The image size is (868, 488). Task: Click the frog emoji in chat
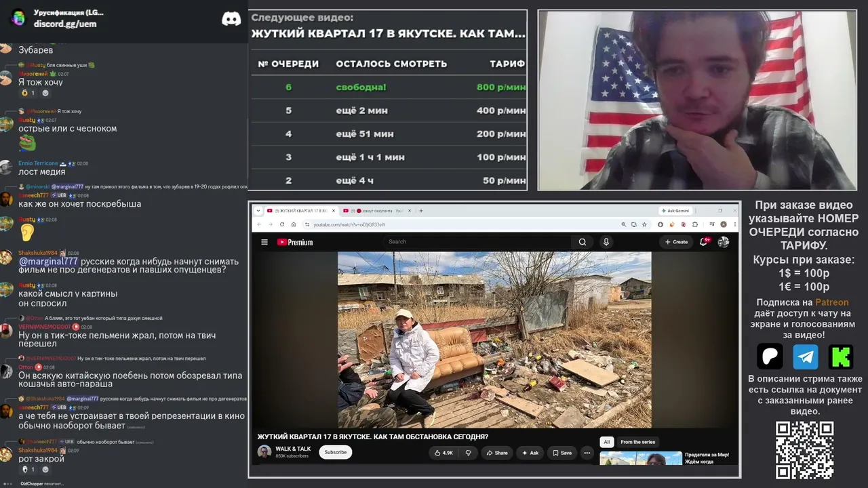pos(27,143)
